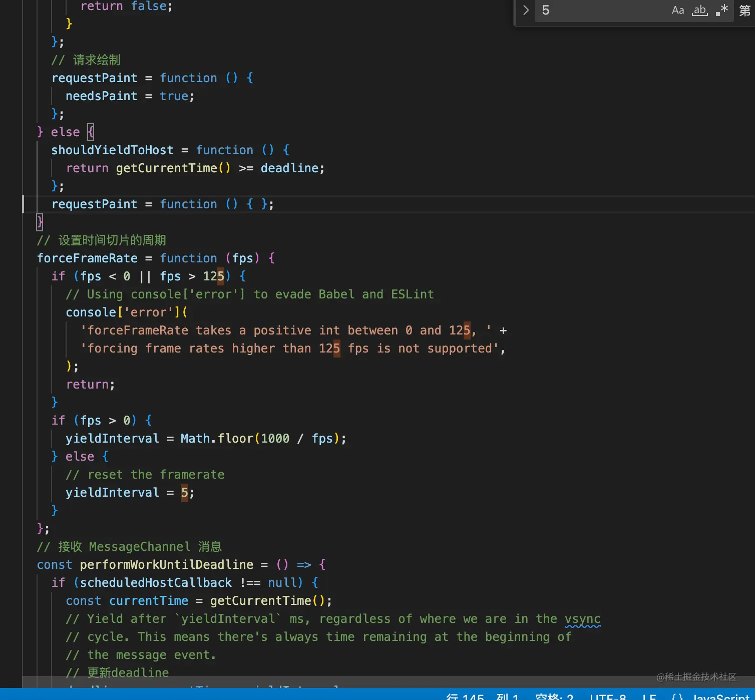Click "currentTime" in the const declaration
755x700 pixels.
149,601
